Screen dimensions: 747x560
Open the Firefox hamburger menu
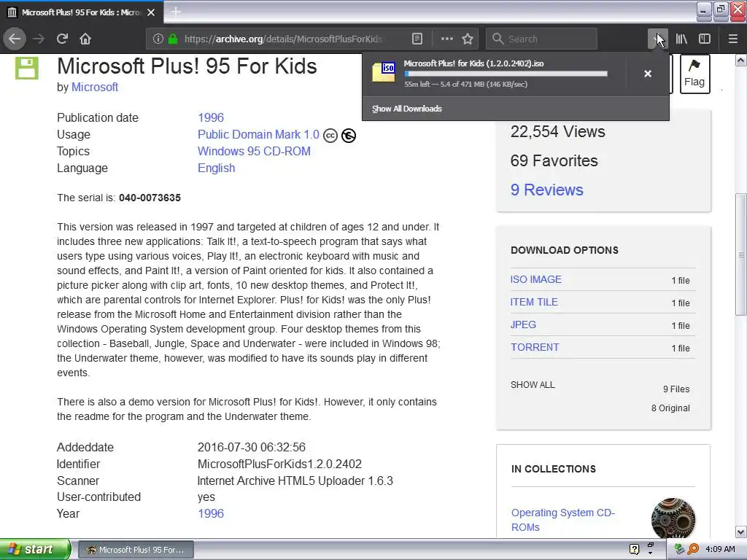(x=732, y=39)
